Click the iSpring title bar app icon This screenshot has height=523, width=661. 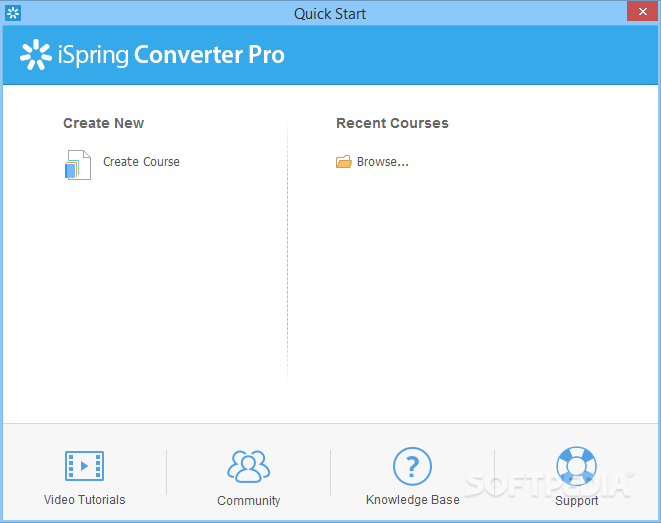[13, 13]
